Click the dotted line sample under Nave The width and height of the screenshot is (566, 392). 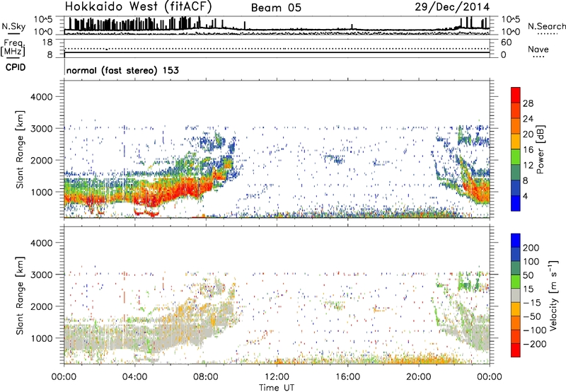coord(538,57)
